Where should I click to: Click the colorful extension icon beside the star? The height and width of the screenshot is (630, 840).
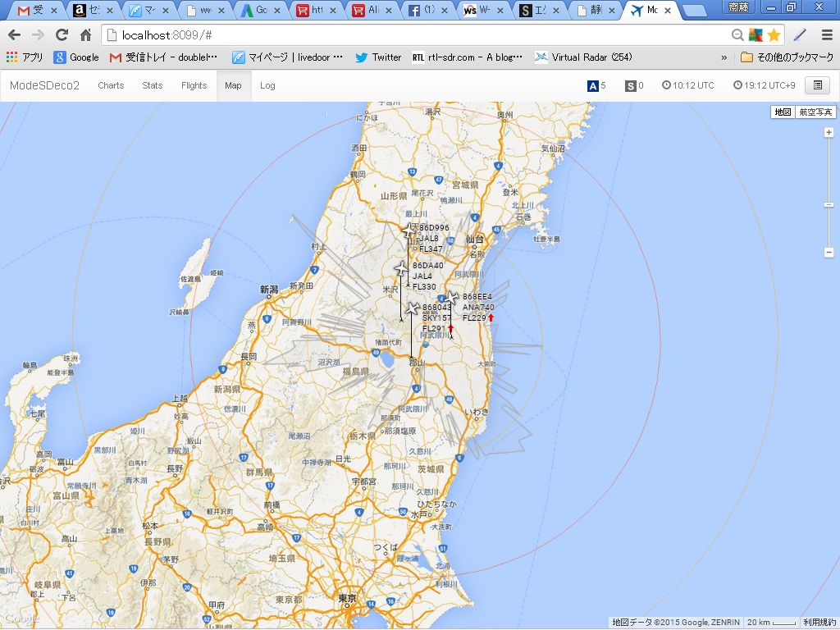tap(756, 35)
